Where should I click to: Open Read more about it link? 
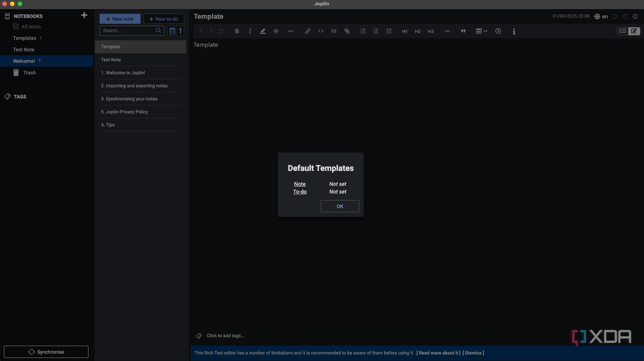438,353
